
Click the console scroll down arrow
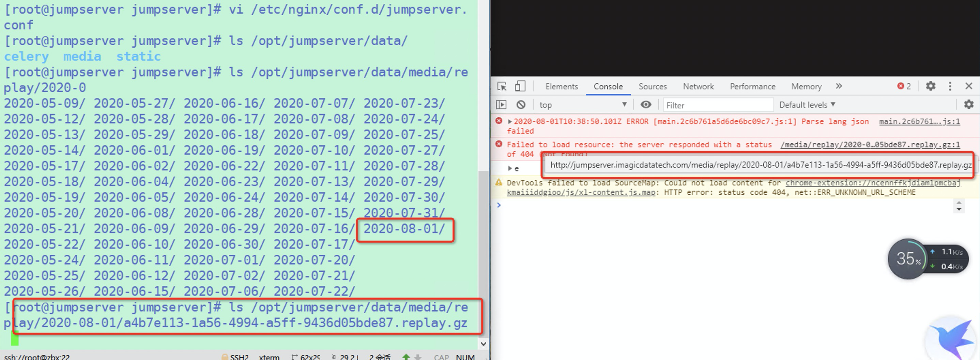pos(959,209)
